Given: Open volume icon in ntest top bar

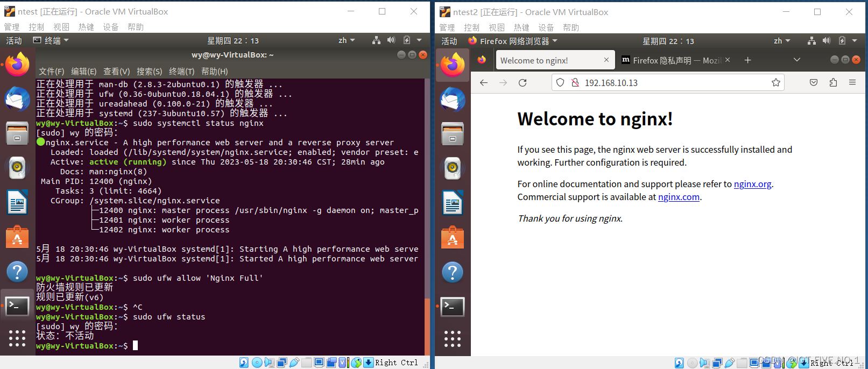Looking at the screenshot, I should [x=391, y=40].
